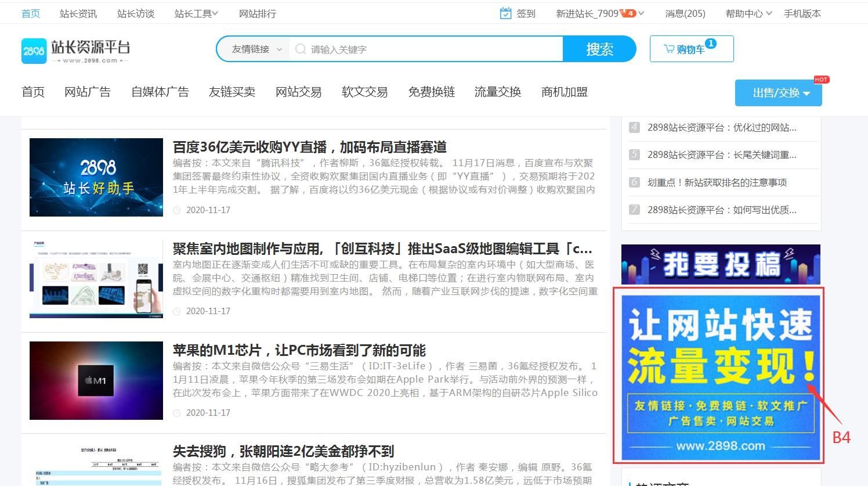This screenshot has width=868, height=486.
Task: Click number 6 rank badge in sidebar
Action: pos(634,182)
